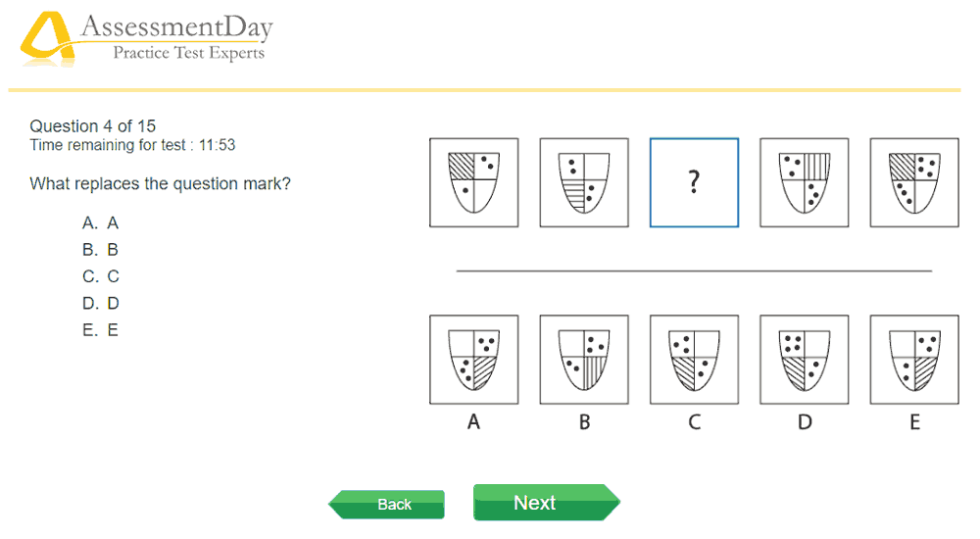Click the fifth shield in the sequence
This screenshot has height=539, width=980.
pos(914,182)
